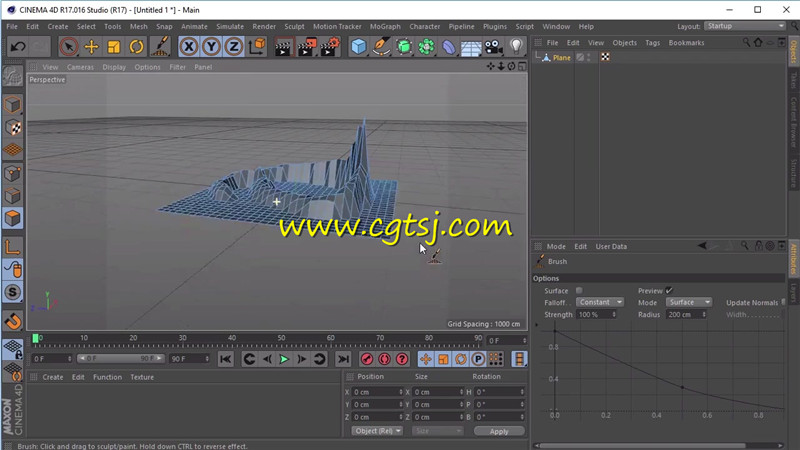
Task: Adjust the 90 F end frame stepper
Action: (x=207, y=359)
